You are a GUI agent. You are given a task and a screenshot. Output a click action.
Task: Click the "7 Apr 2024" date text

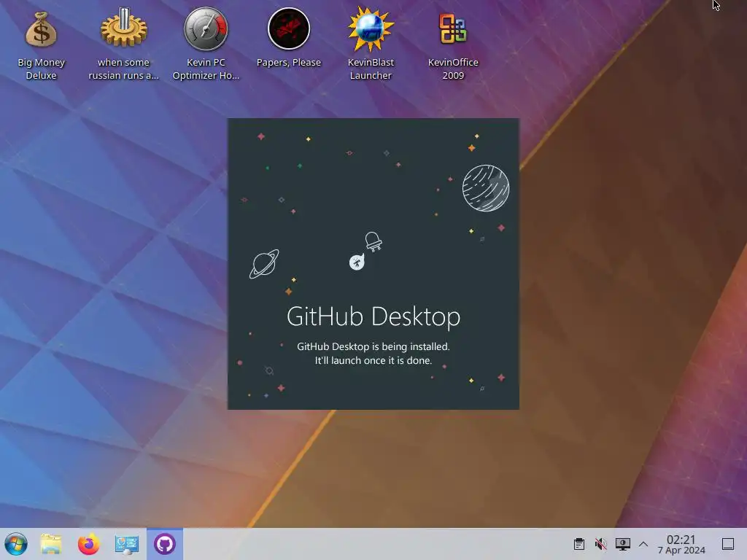tap(681, 551)
